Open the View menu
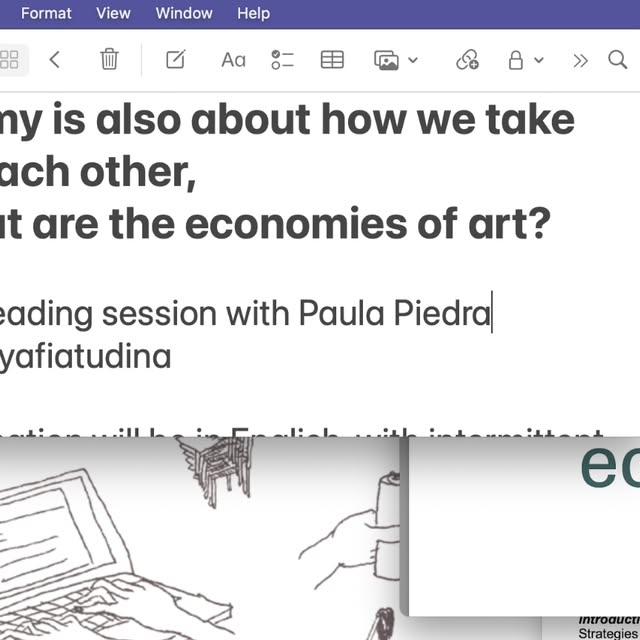Screen dimensions: 640x640 coord(113,13)
